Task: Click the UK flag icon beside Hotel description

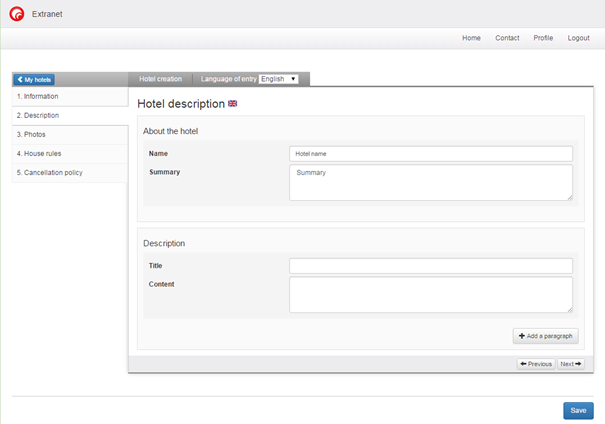Action: click(233, 104)
